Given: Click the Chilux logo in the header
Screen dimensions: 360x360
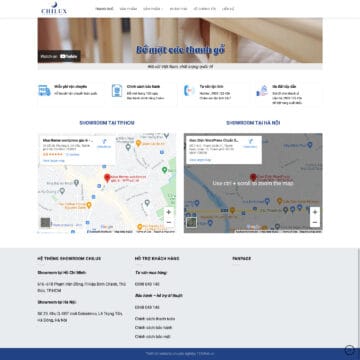Looking at the screenshot, I should pos(54,8).
